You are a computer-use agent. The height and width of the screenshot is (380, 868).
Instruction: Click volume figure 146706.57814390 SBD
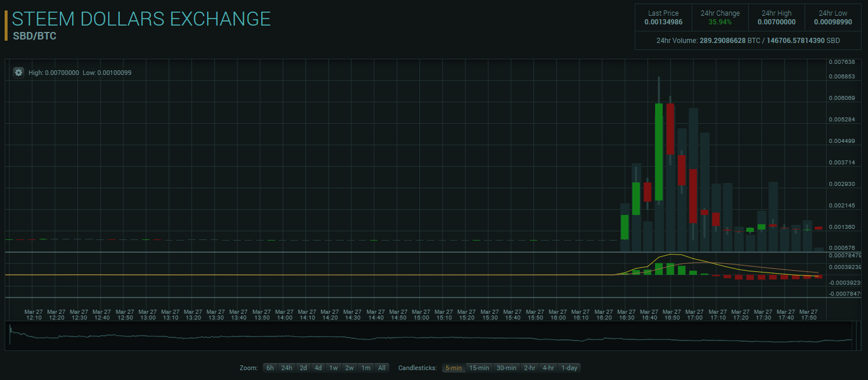click(x=803, y=41)
